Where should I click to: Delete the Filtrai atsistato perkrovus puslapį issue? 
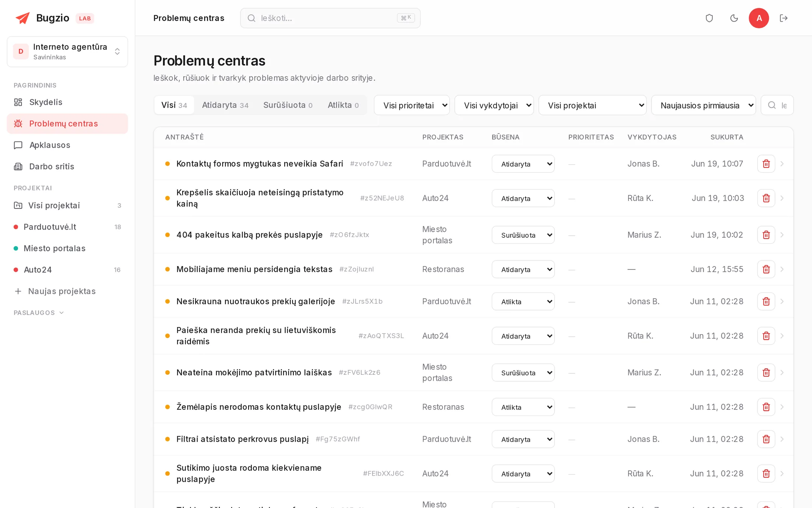point(766,439)
